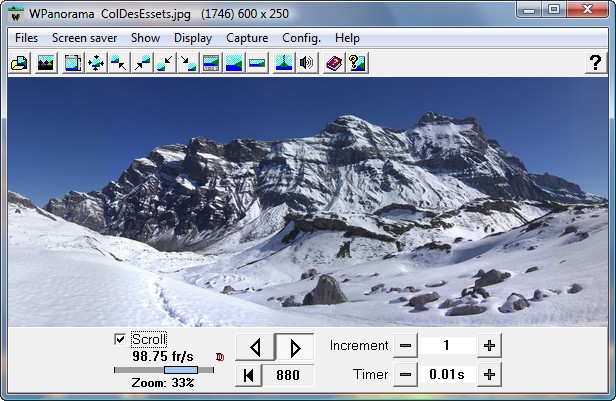Click the WPanorama title bar app icon
This screenshot has width=616, height=401.
pyautogui.click(x=16, y=15)
